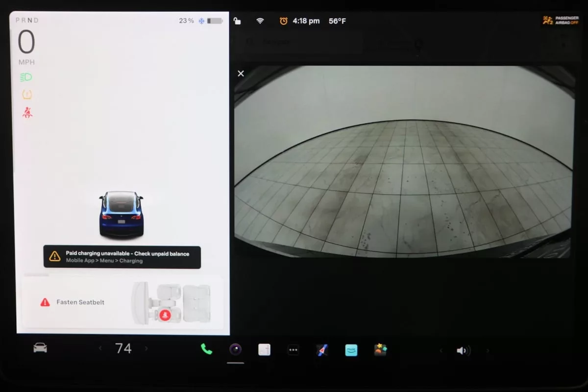This screenshot has width=588, height=392.
Task: Tap the 74 temperature setting
Action: click(123, 348)
